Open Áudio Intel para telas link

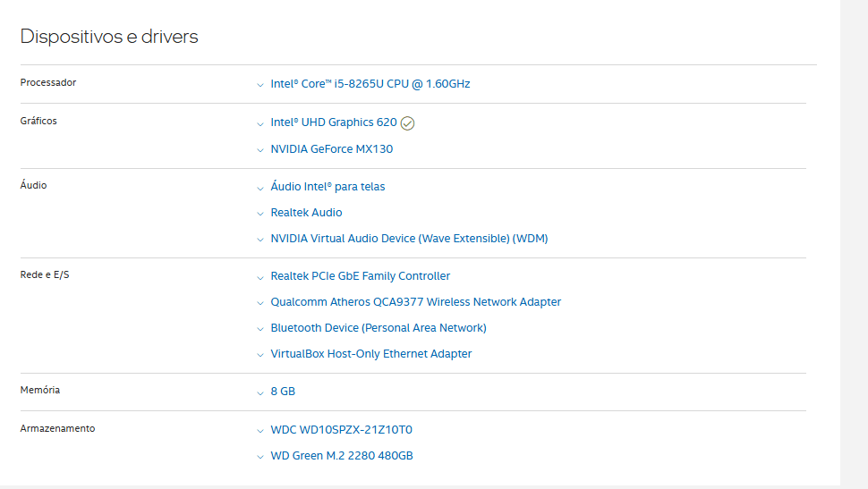click(328, 187)
